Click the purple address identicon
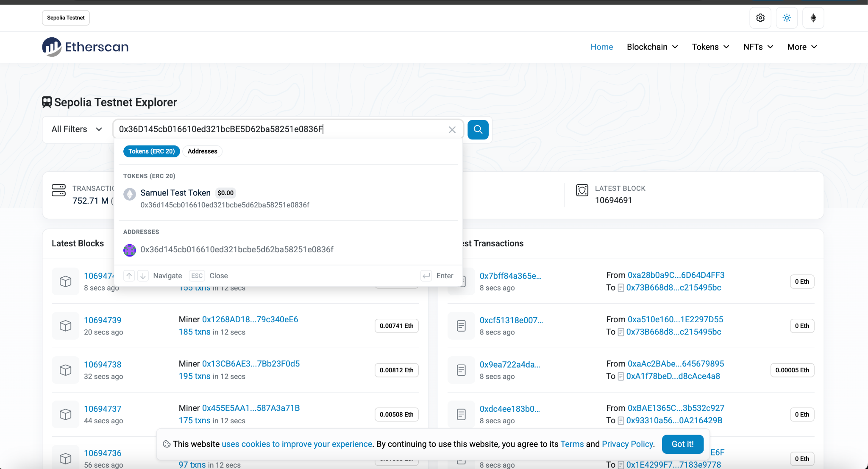The width and height of the screenshot is (868, 469). [x=130, y=250]
